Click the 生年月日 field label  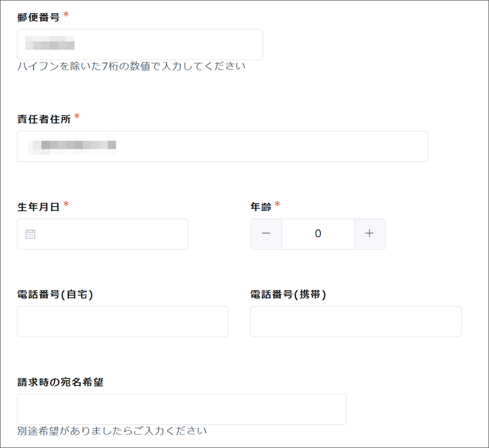coord(38,207)
